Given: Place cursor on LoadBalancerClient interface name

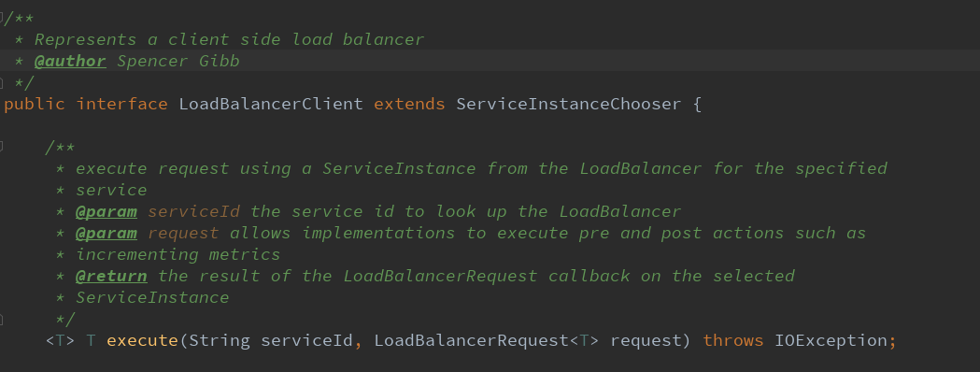Looking at the screenshot, I should point(271,104).
